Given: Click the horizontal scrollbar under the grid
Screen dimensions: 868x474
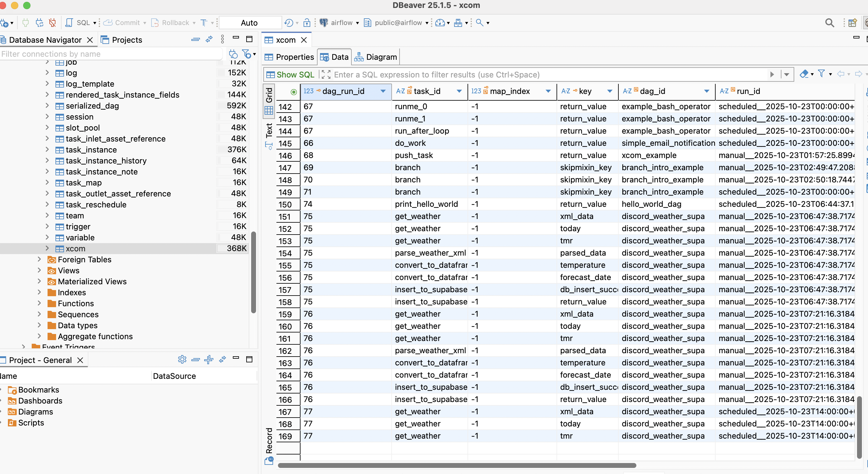Looking at the screenshot, I should tap(457, 465).
